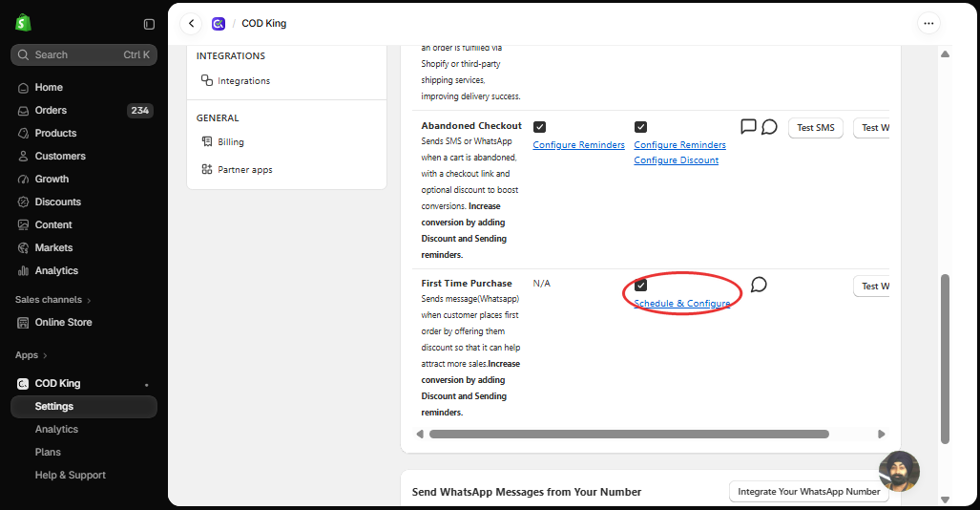Viewport: 980px width, 510px height.
Task: Click the Discounts badge icon
Action: pos(23,202)
